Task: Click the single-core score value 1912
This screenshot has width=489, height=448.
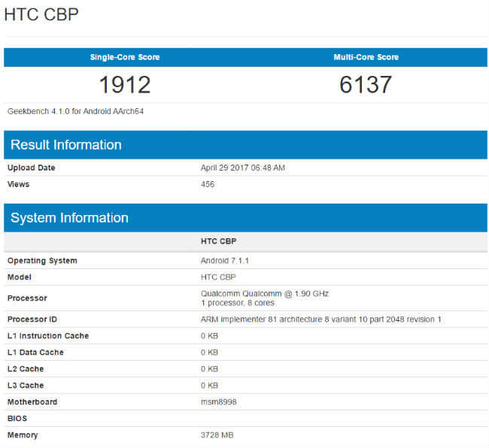Action: [125, 85]
